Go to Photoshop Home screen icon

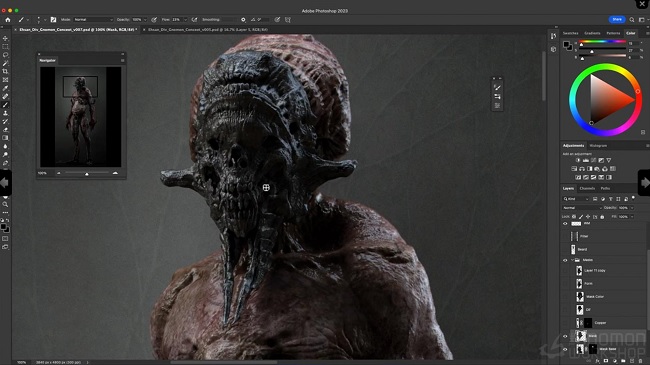[7, 19]
